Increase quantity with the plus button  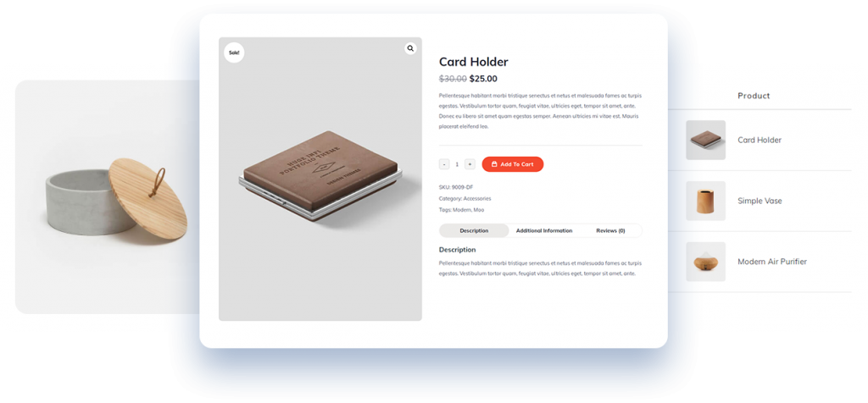(470, 164)
